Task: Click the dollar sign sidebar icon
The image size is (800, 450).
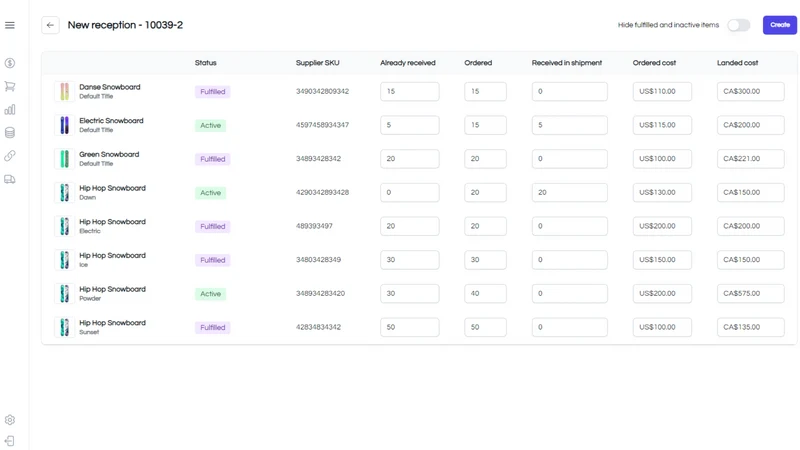Action: (10, 63)
